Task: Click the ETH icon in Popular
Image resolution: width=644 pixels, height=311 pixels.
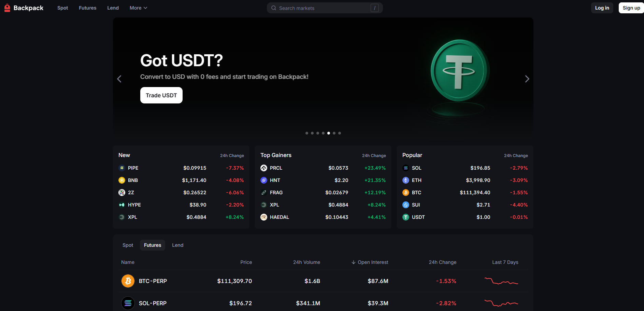Action: click(406, 180)
